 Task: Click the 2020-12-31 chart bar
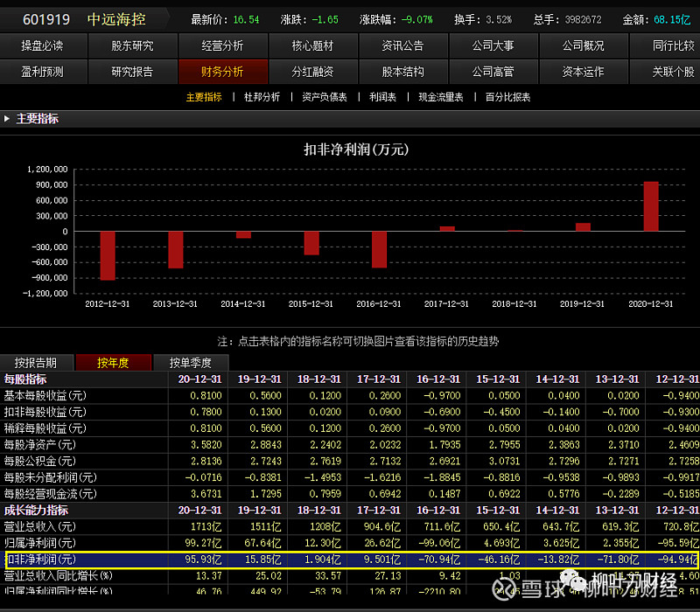click(651, 206)
